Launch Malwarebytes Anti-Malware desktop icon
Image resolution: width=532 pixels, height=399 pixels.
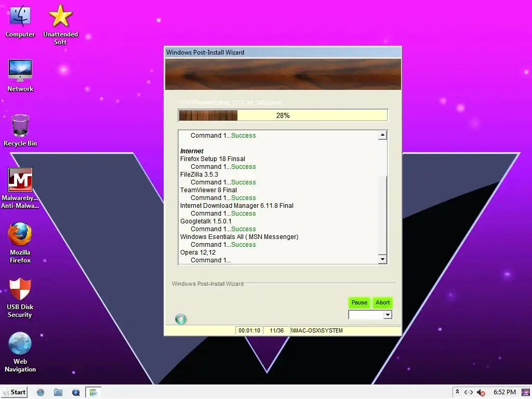(20, 188)
